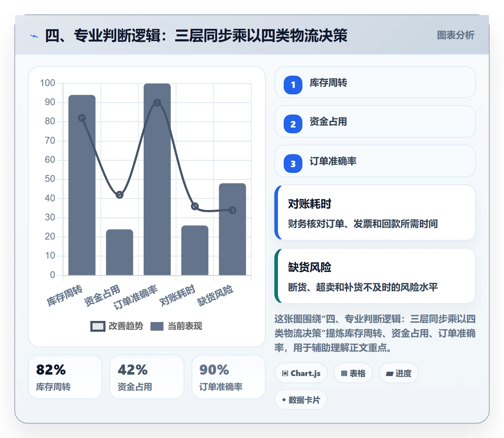This screenshot has height=438, width=504.
Task: Open the 82% 库存周转 stat card
Action: [x=65, y=377]
